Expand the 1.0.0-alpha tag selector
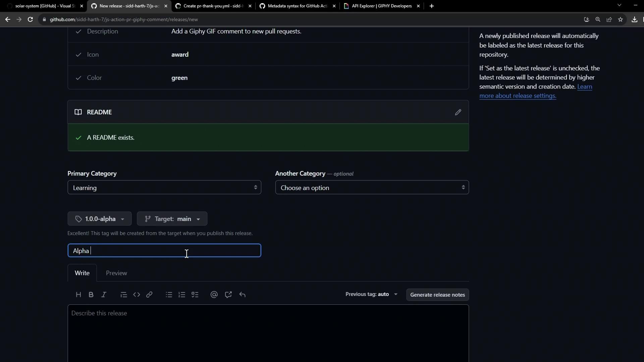 [100, 219]
